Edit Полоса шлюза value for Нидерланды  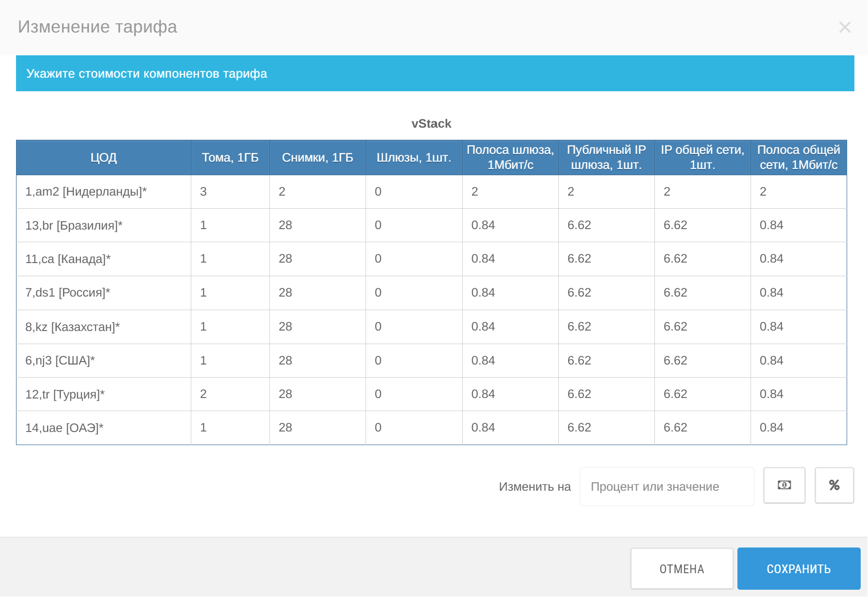(x=510, y=192)
